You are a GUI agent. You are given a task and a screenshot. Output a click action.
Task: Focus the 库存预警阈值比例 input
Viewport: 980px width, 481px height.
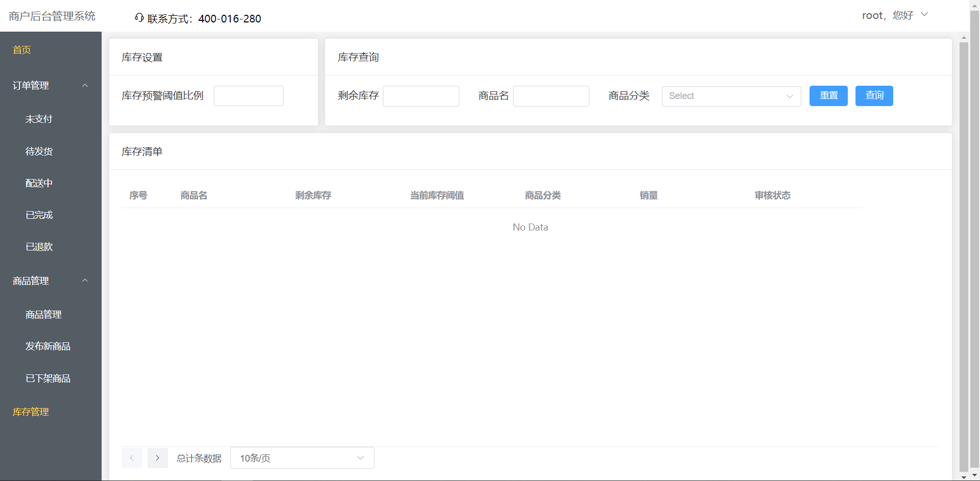click(249, 96)
